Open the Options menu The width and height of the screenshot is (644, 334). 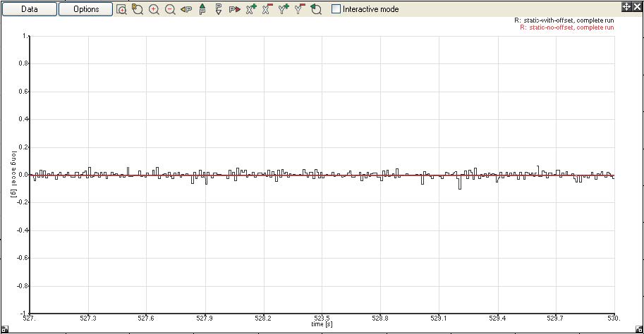pos(85,9)
